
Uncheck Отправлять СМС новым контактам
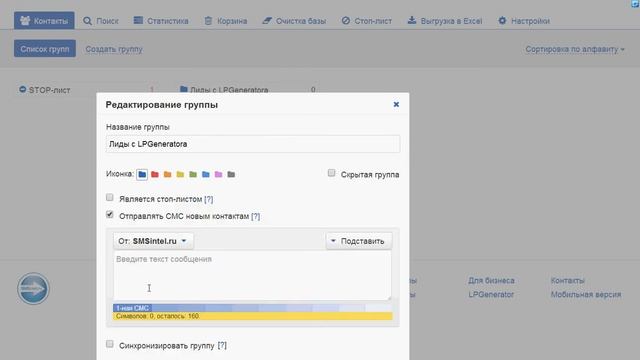pos(109,215)
